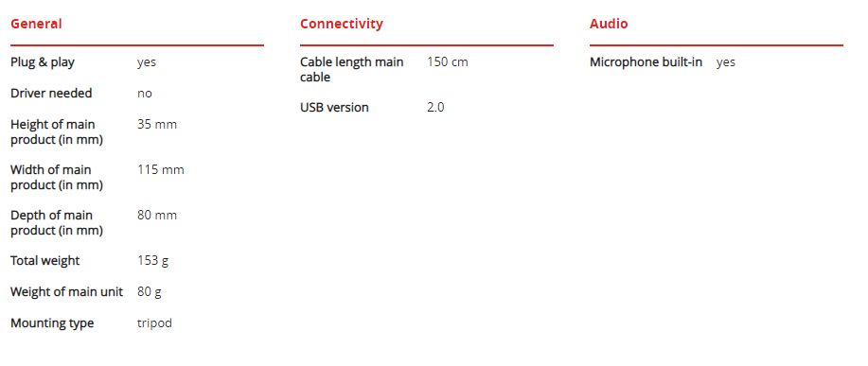Click the 80 mm depth value
The width and height of the screenshot is (868, 366).
pyautogui.click(x=157, y=215)
